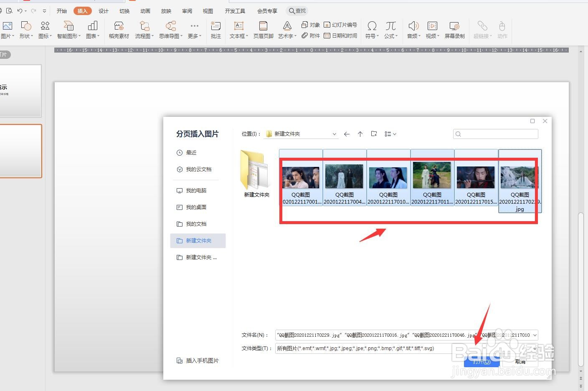Switch to the Review (审阅) tab

click(187, 11)
